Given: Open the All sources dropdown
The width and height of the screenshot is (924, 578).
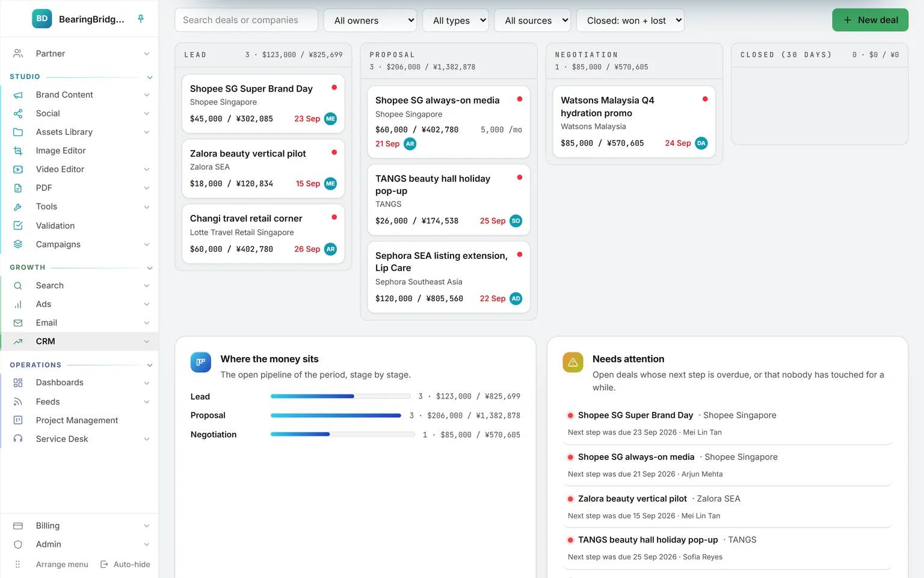Looking at the screenshot, I should 532,20.
